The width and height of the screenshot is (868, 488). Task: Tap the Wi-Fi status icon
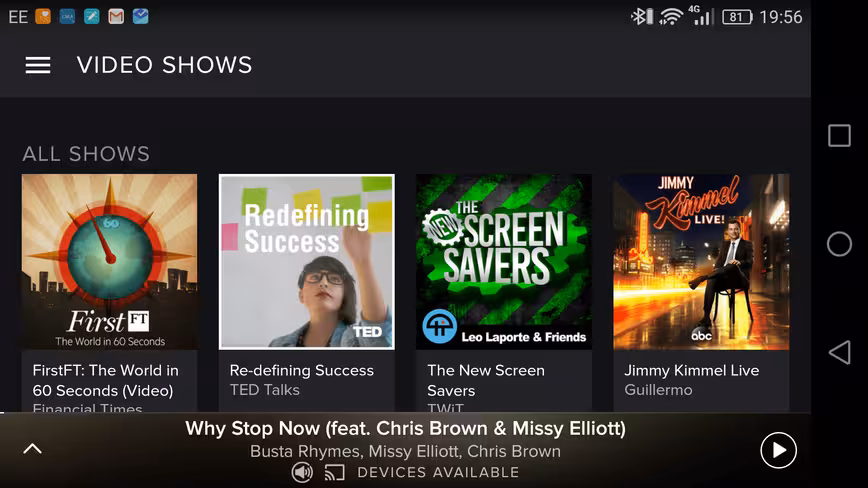[671, 17]
